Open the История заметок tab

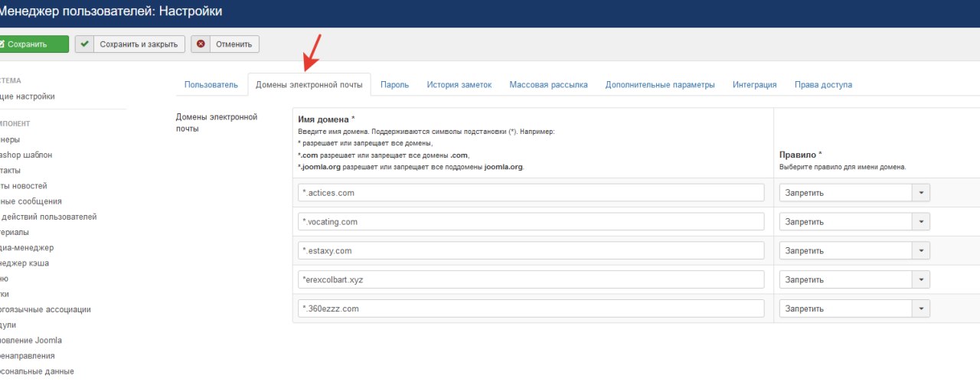[459, 85]
